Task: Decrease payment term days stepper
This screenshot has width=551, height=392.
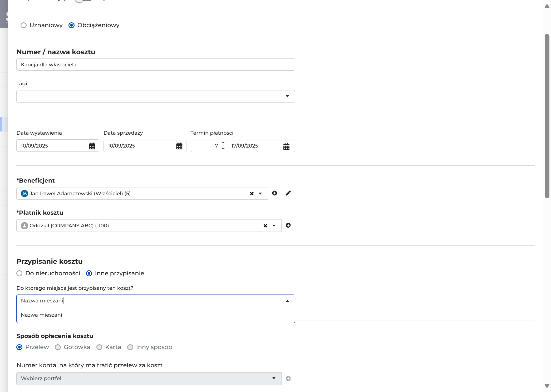Action: [223, 149]
